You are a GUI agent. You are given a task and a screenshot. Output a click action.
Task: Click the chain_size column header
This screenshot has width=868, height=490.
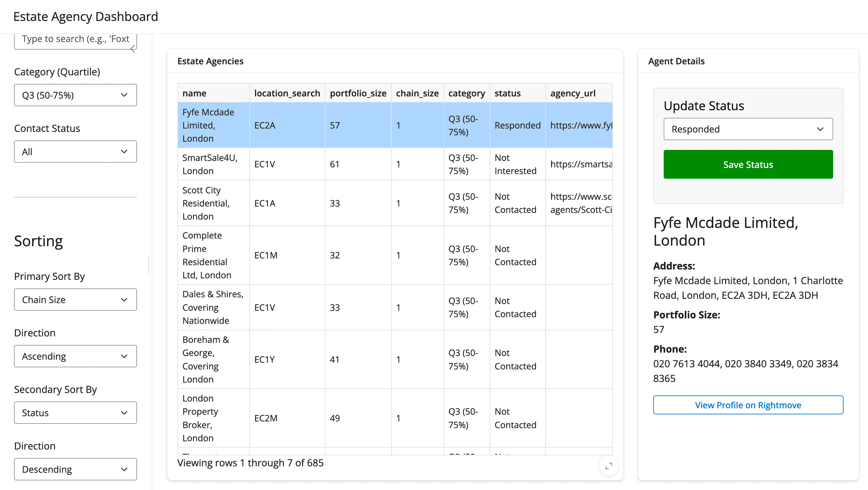pyautogui.click(x=417, y=93)
